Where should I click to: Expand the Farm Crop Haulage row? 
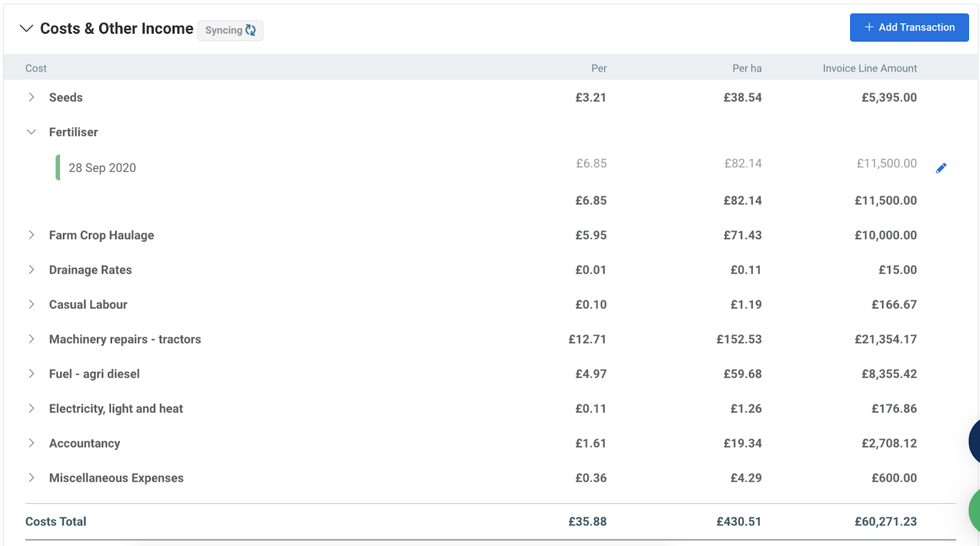click(x=31, y=235)
